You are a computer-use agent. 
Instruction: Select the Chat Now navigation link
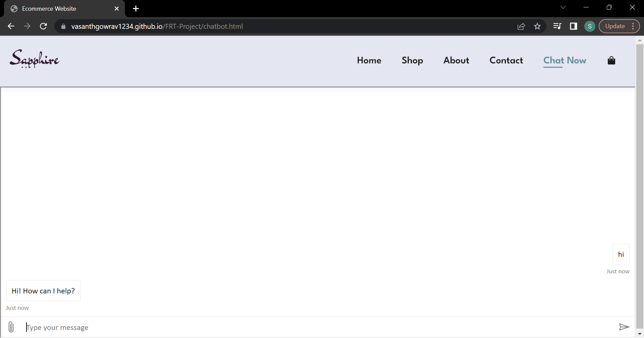565,60
